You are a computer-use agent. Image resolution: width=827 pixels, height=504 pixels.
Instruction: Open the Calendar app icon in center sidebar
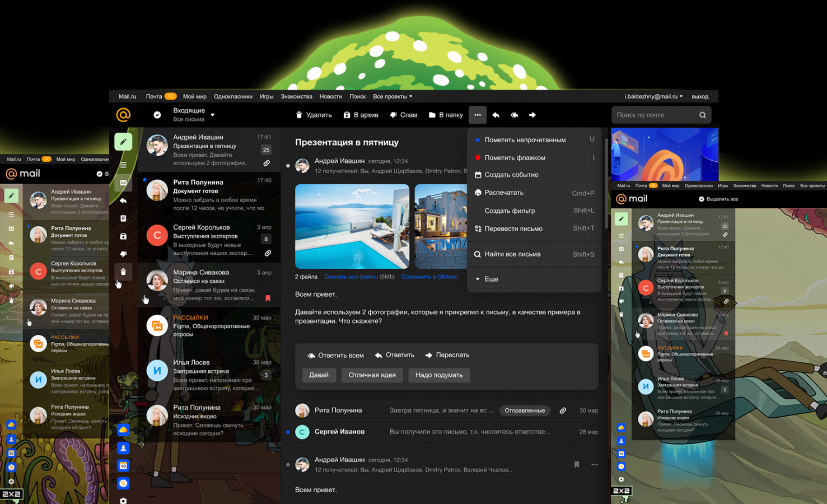[x=124, y=465]
